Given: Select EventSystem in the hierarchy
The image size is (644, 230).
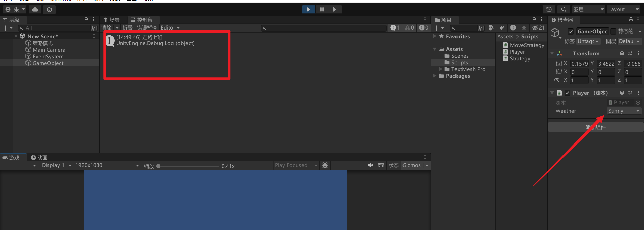Looking at the screenshot, I should [x=48, y=56].
